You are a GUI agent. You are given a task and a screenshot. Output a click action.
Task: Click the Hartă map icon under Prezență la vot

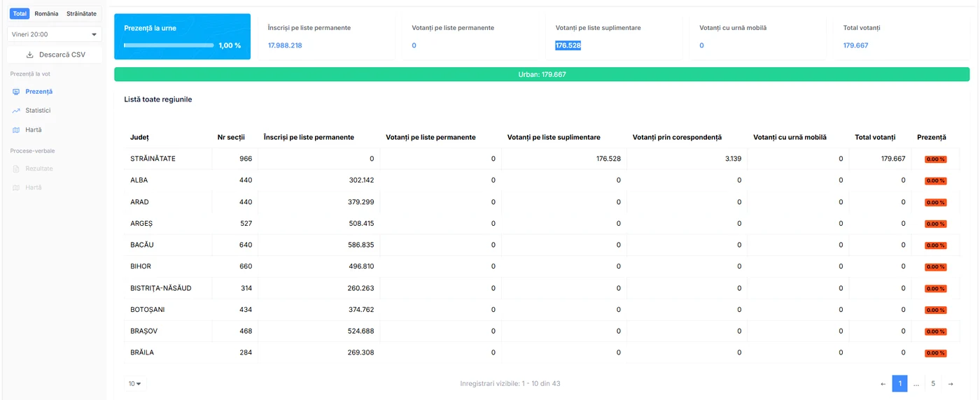point(16,130)
